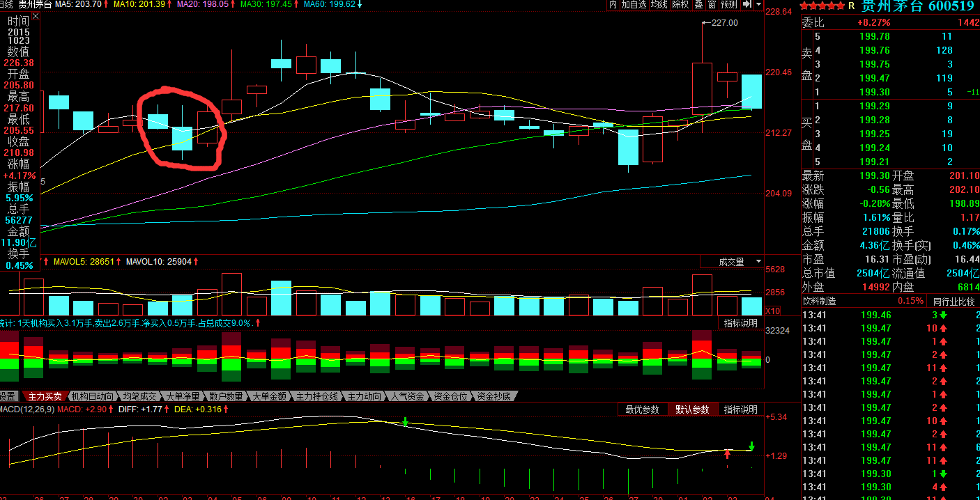Click the green sell arrow on MACD crossover

pos(405,421)
